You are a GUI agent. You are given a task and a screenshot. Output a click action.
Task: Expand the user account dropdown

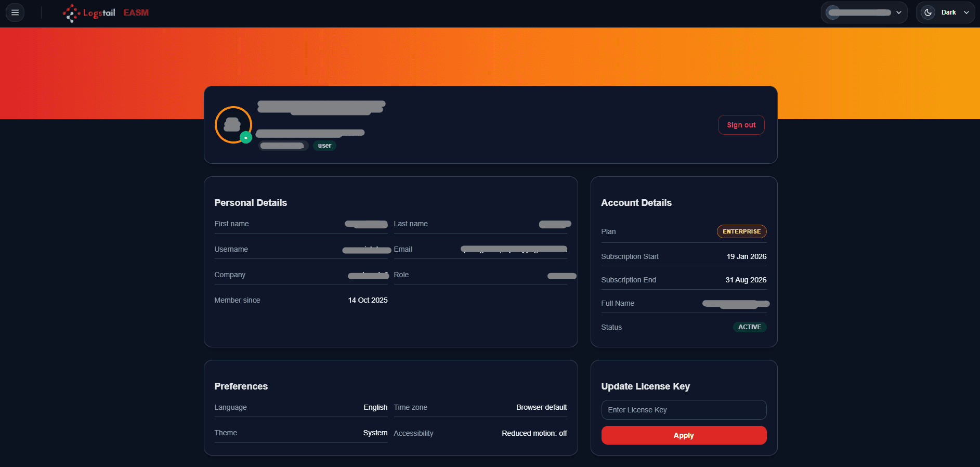click(864, 12)
